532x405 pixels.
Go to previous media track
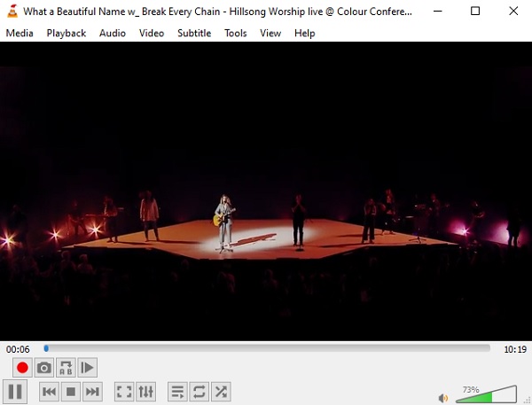49,392
